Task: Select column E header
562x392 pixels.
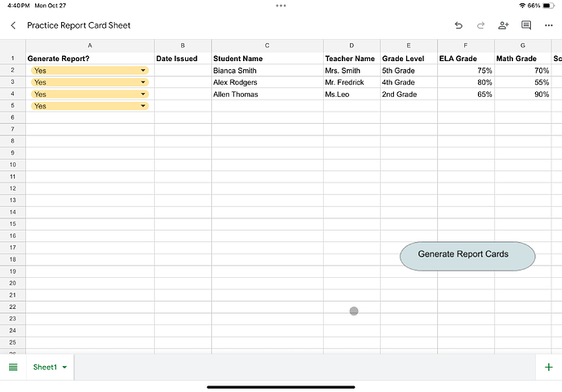Action: [x=409, y=46]
